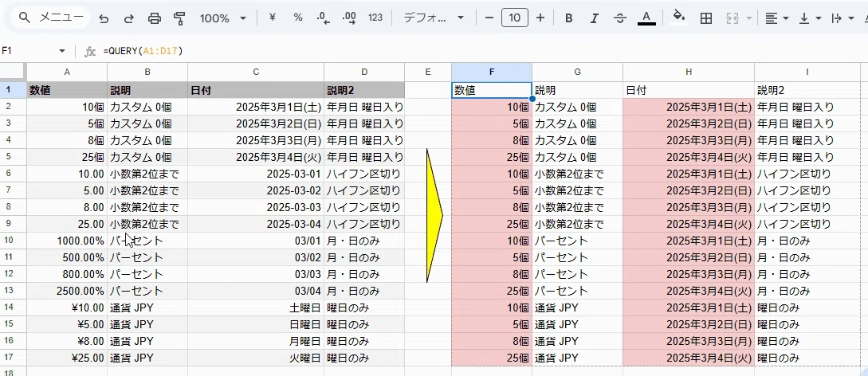Open the font family dropdown
Image resolution: width=868 pixels, height=376 pixels.
(434, 18)
